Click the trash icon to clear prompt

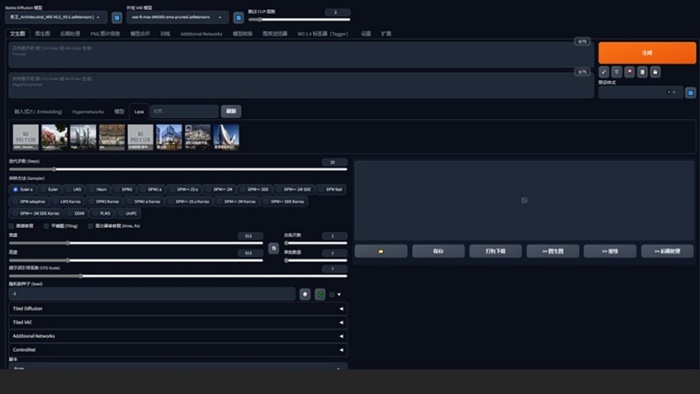(x=617, y=72)
